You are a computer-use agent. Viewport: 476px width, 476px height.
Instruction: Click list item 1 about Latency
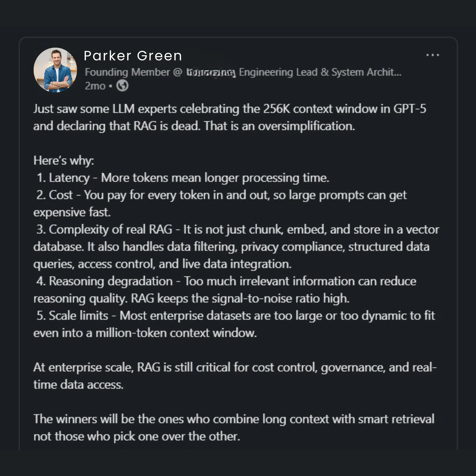pyautogui.click(x=183, y=178)
